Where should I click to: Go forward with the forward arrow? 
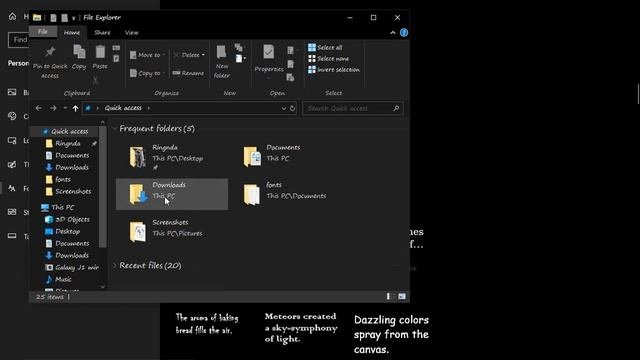(x=53, y=108)
